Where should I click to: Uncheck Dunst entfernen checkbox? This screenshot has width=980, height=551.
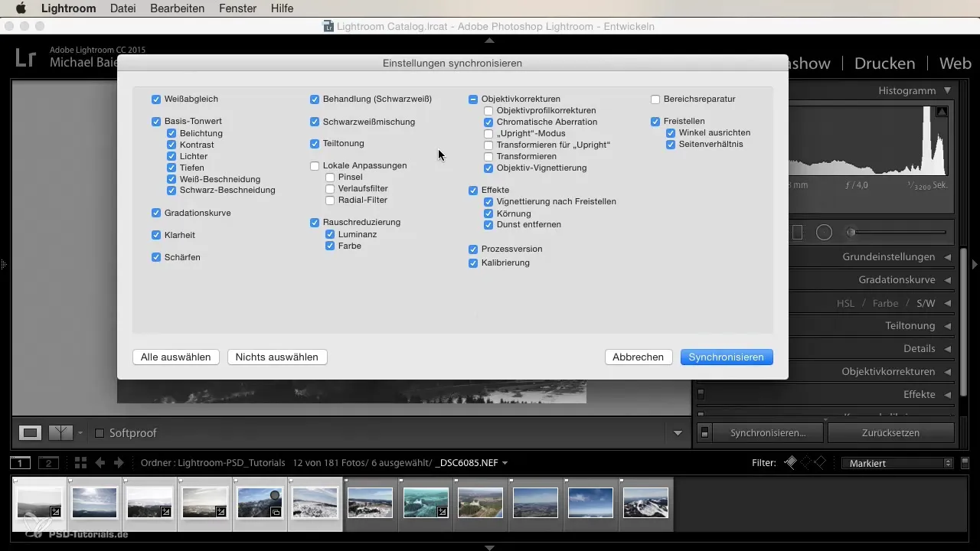(488, 224)
